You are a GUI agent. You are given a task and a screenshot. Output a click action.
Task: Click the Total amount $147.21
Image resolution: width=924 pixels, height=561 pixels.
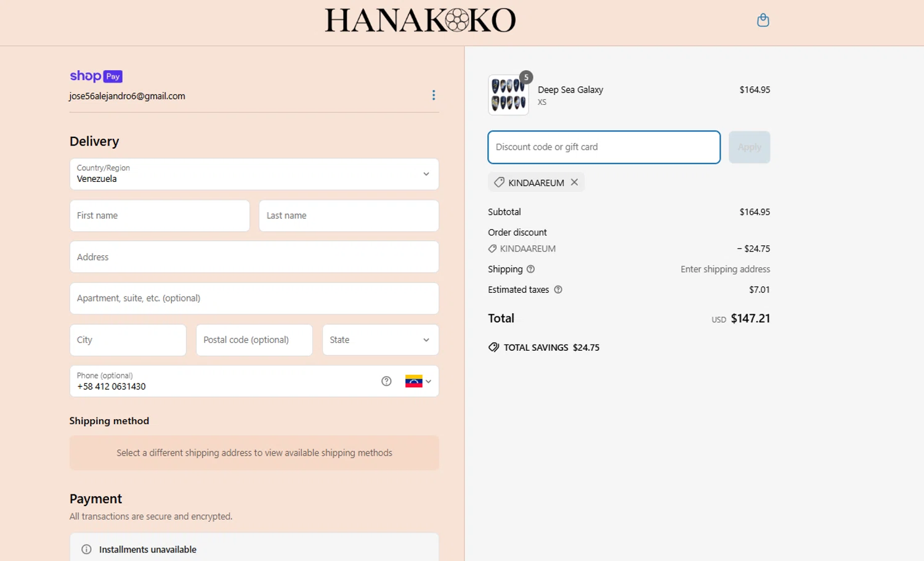750,319
